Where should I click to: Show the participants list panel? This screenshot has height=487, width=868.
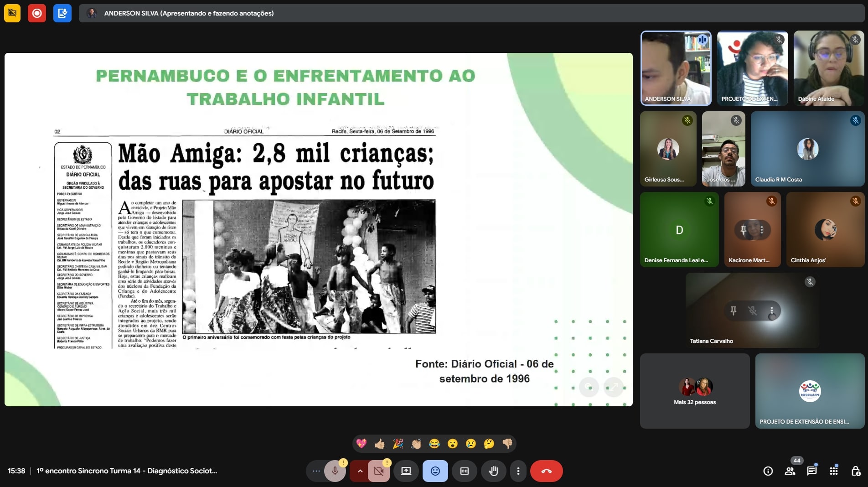[x=790, y=471]
